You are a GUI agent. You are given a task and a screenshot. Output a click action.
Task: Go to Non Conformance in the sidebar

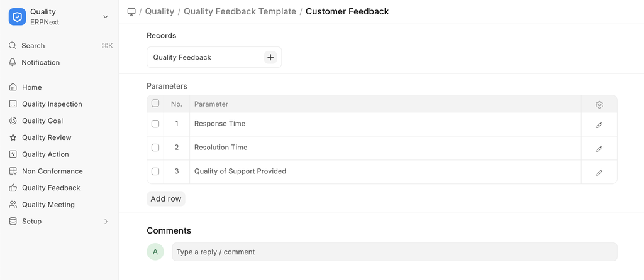tap(52, 171)
